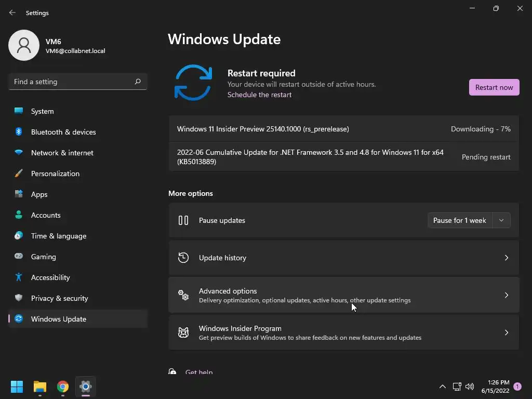The width and height of the screenshot is (532, 399).
Task: Click the Update history clock icon
Action: pos(183,258)
